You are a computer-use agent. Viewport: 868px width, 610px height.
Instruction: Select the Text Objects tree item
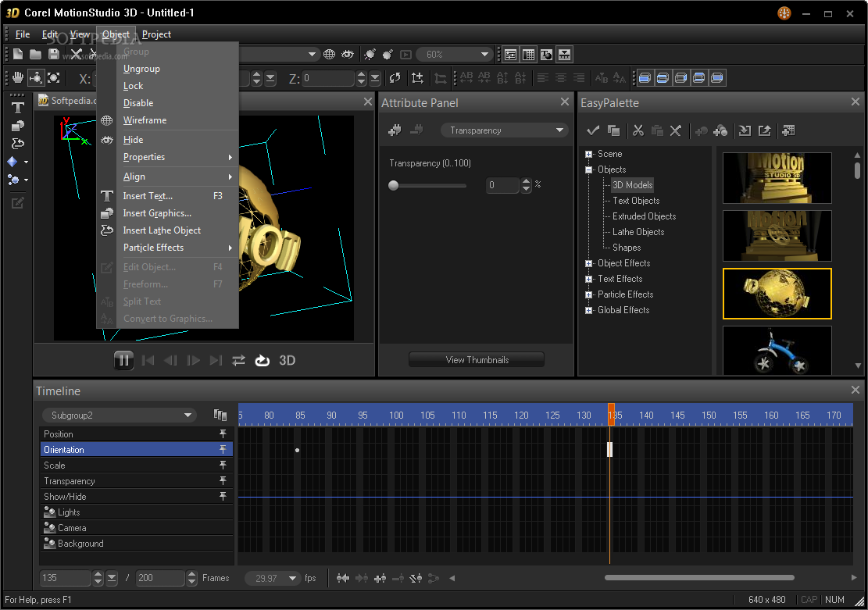(636, 201)
